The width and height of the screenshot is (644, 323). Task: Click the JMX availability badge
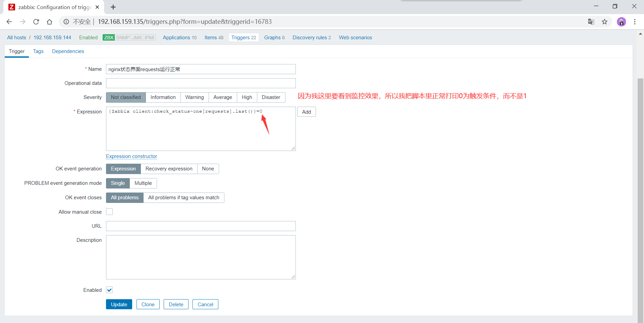[x=137, y=38]
